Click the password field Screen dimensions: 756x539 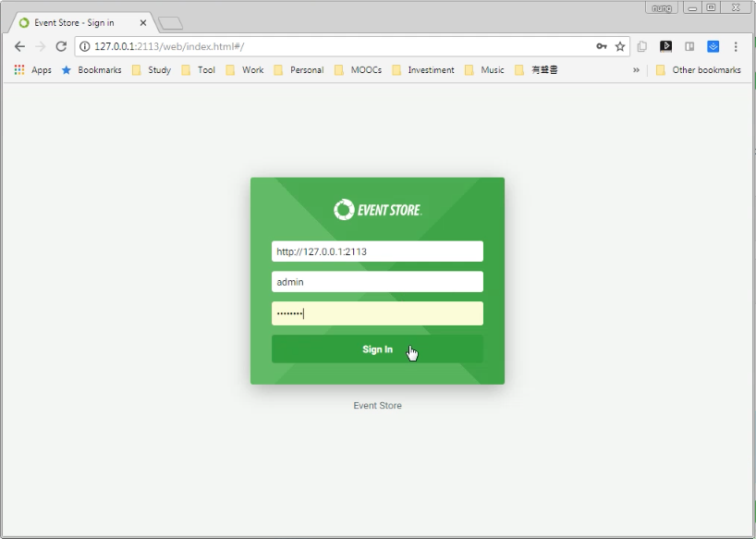(x=377, y=313)
